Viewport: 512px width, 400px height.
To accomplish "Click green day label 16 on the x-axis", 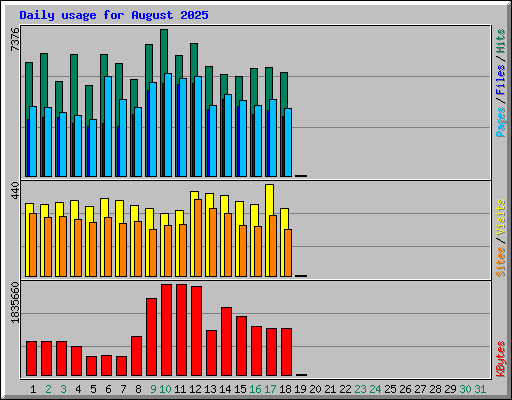I will tap(255, 389).
